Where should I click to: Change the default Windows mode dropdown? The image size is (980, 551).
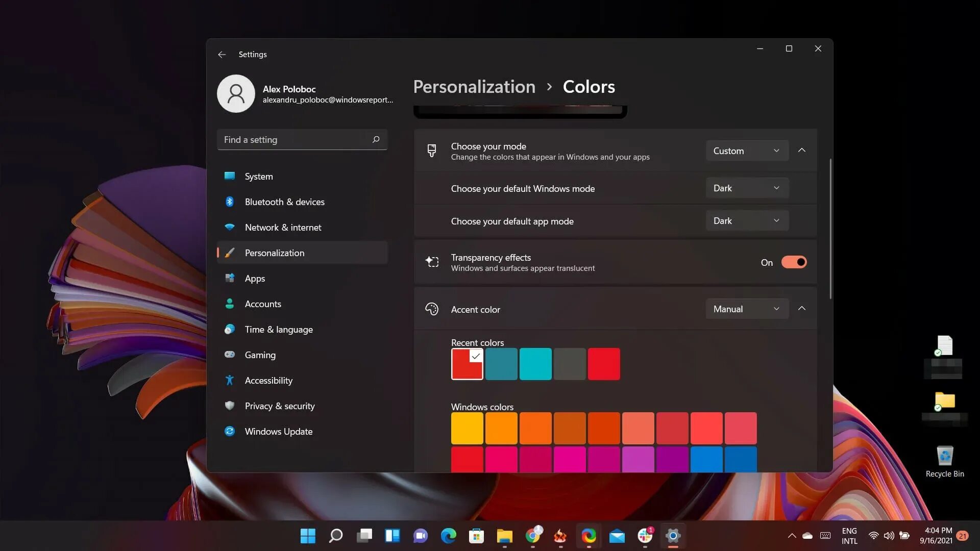click(x=746, y=188)
